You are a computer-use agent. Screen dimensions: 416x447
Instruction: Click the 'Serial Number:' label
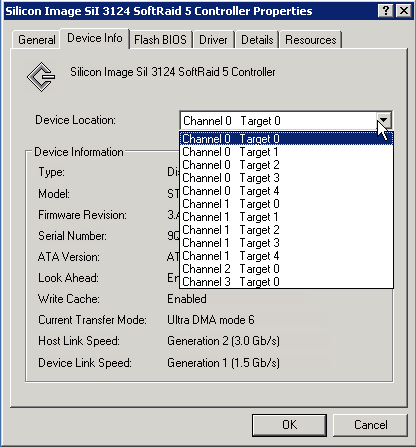[72, 236]
